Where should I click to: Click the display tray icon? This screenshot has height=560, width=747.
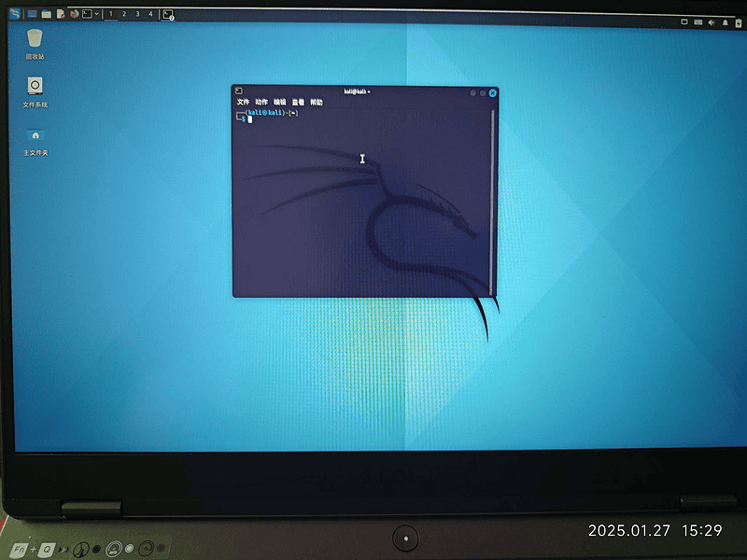684,21
